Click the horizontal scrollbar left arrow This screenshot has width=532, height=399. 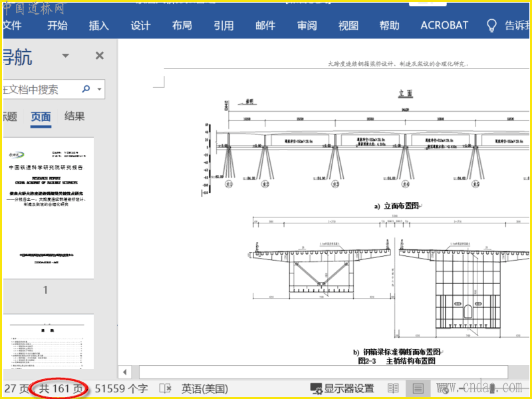125,372
